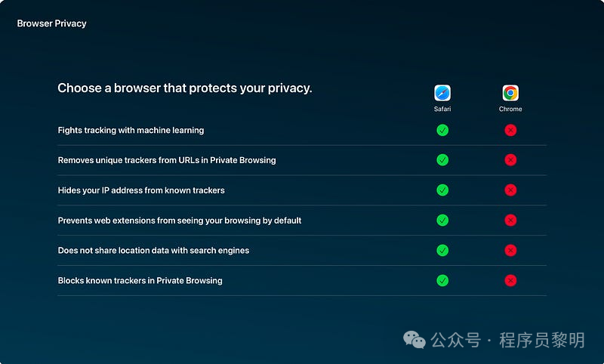
Task: Click the Safari browser icon
Action: (442, 93)
